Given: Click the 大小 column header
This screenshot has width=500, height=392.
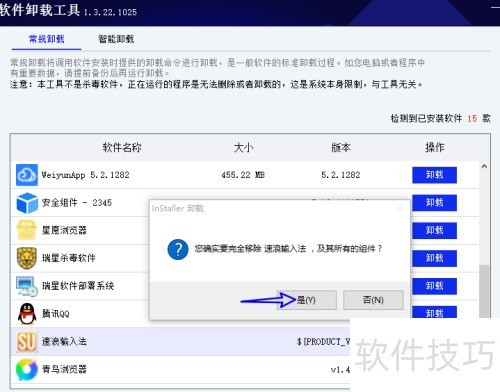Looking at the screenshot, I should (x=243, y=147).
